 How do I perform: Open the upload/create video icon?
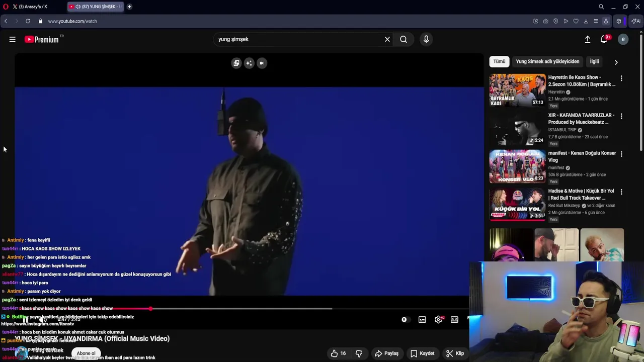point(587,39)
